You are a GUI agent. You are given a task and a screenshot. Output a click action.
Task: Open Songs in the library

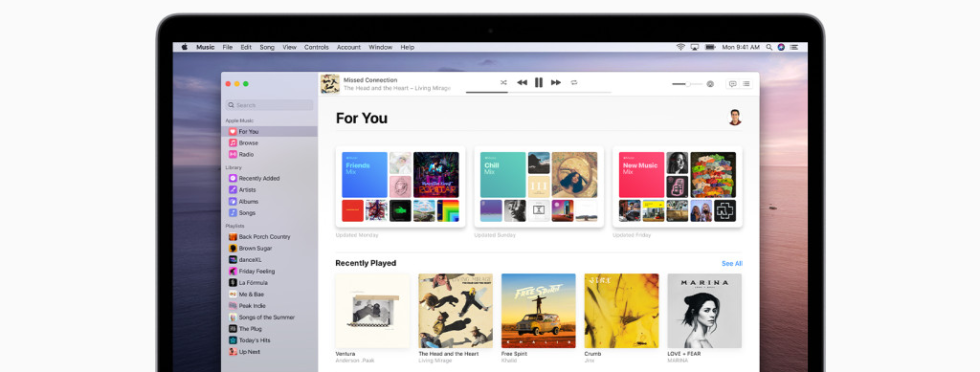point(270,213)
